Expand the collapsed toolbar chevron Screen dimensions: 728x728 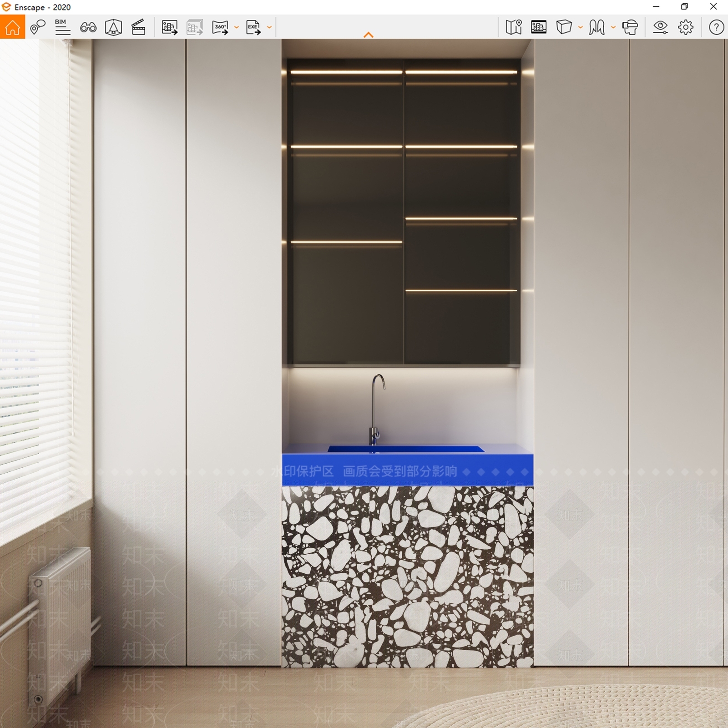pos(369,35)
